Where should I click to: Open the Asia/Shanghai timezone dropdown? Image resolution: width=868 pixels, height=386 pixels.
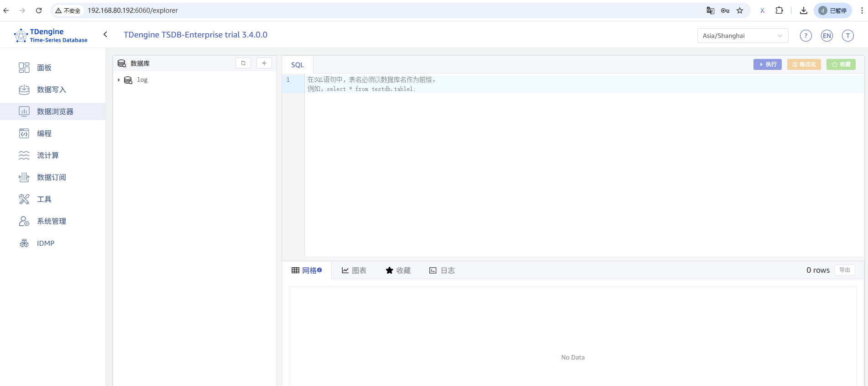click(x=742, y=36)
